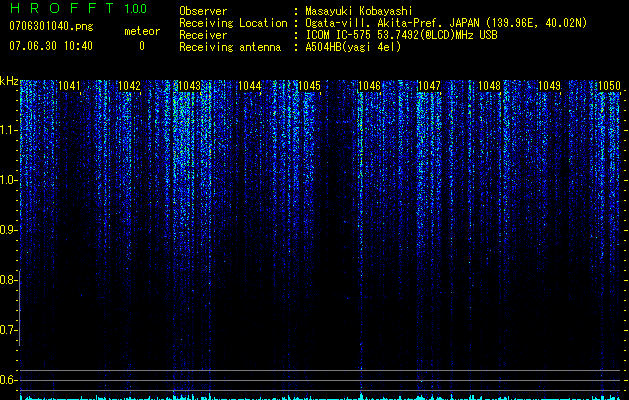Select observer name Masayuki Kobayashi
This screenshot has height=400, width=629.
[x=359, y=11]
